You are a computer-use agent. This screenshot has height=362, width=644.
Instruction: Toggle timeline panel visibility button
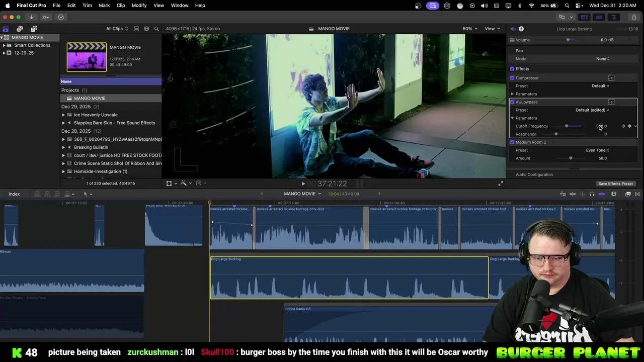(599, 17)
